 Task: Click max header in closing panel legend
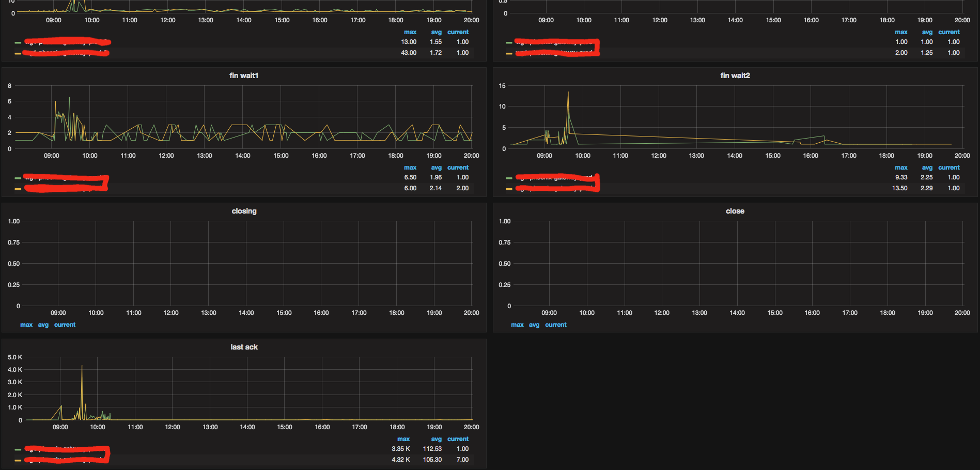26,325
